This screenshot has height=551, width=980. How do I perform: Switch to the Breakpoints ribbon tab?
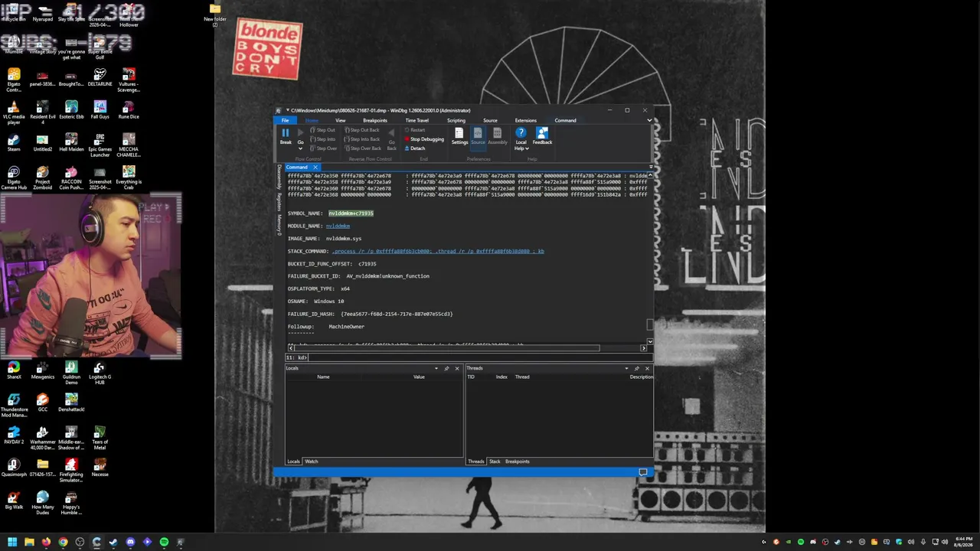tap(375, 120)
